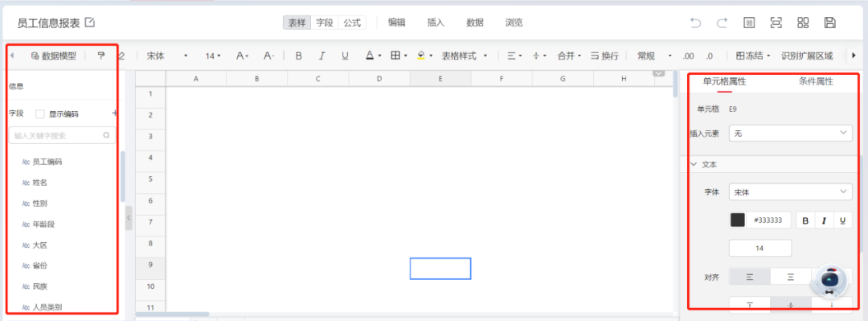868x321 pixels.
Task: Select the format painter icon
Action: 100,56
